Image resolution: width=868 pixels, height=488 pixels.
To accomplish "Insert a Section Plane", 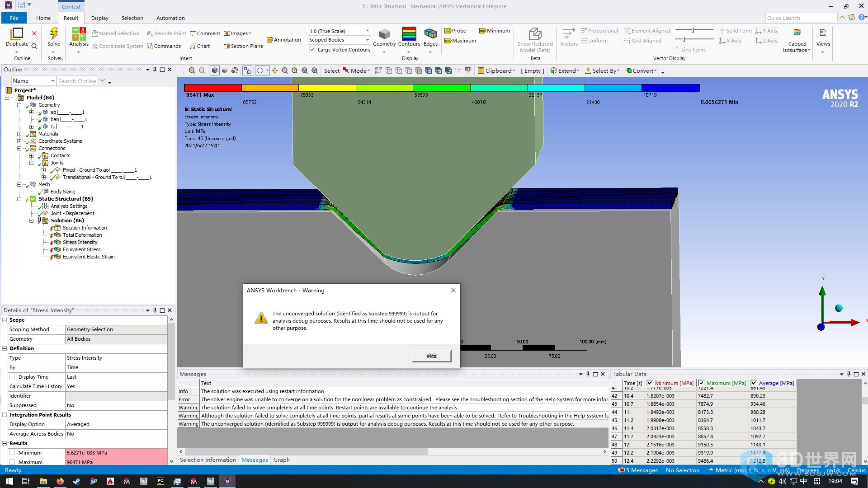I will click(243, 46).
